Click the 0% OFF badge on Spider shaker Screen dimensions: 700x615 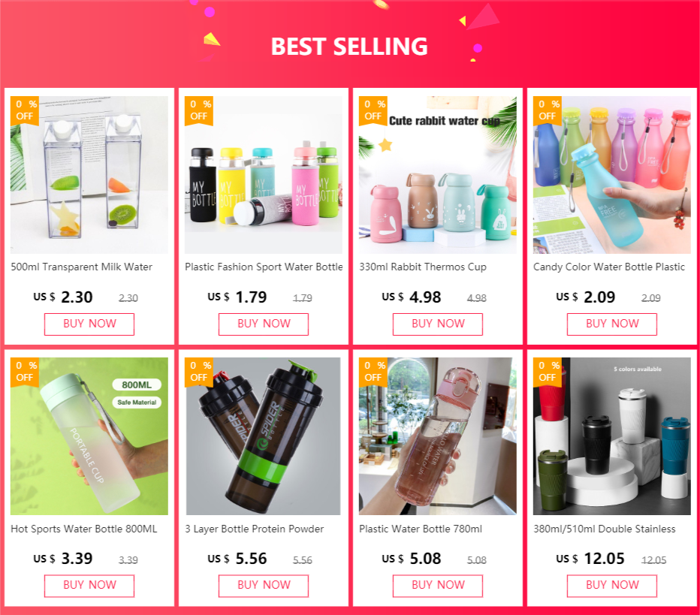click(199, 372)
